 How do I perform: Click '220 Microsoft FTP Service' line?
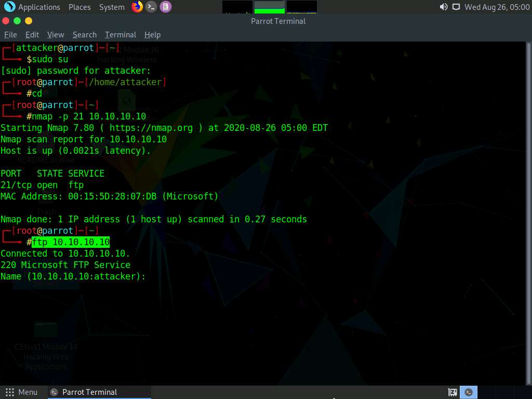(65, 265)
